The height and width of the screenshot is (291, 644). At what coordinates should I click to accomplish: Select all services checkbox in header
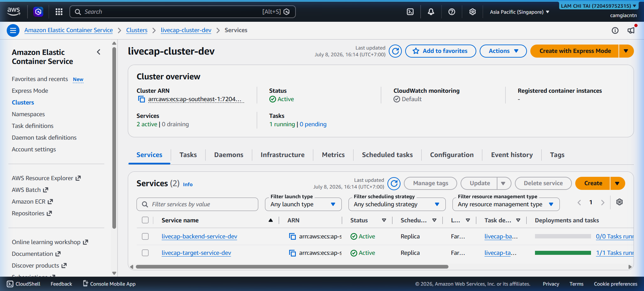[145, 220]
